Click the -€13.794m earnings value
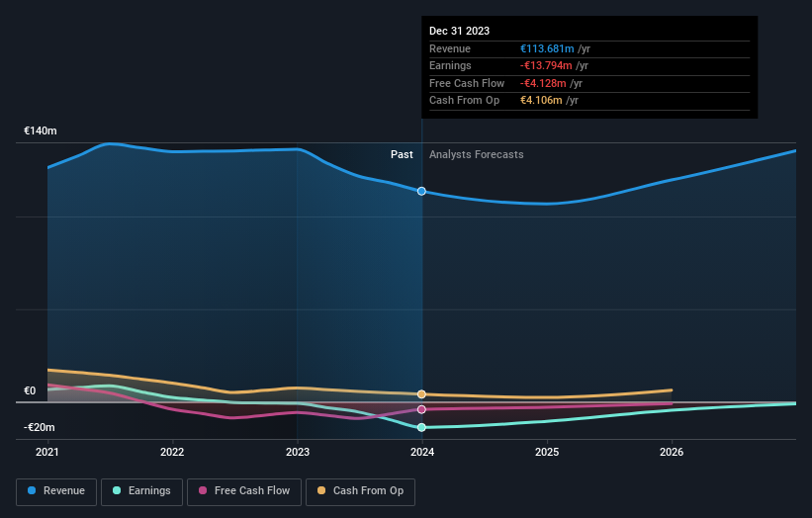Image resolution: width=812 pixels, height=518 pixels. click(546, 65)
